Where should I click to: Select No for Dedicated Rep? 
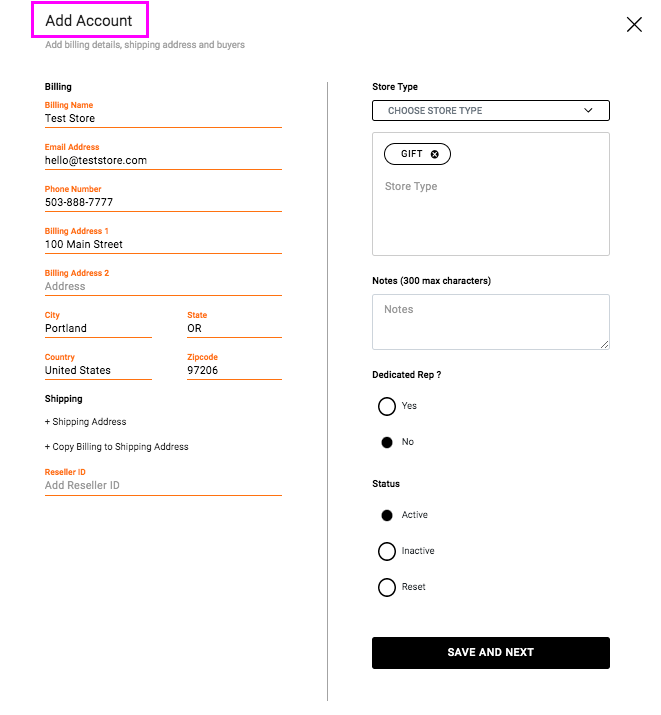[387, 442]
